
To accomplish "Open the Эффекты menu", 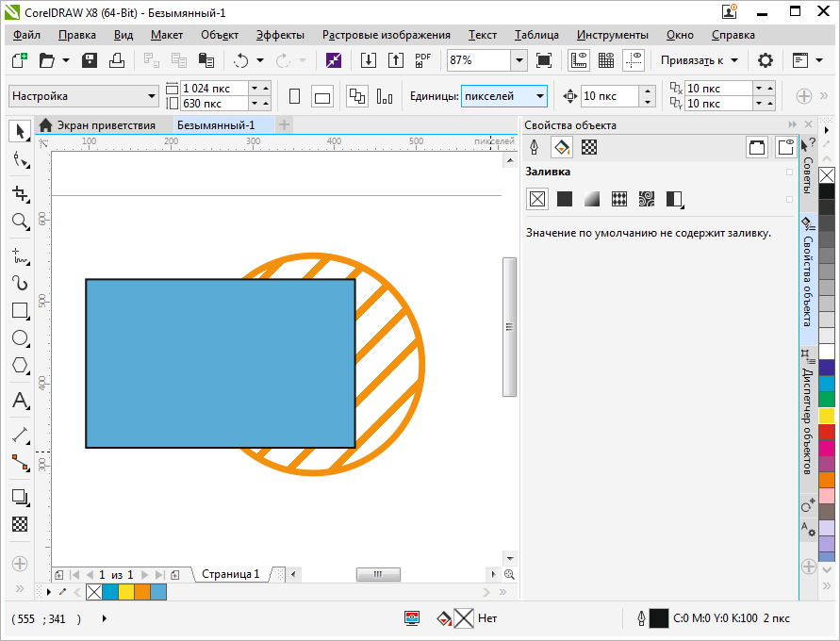I will point(280,35).
